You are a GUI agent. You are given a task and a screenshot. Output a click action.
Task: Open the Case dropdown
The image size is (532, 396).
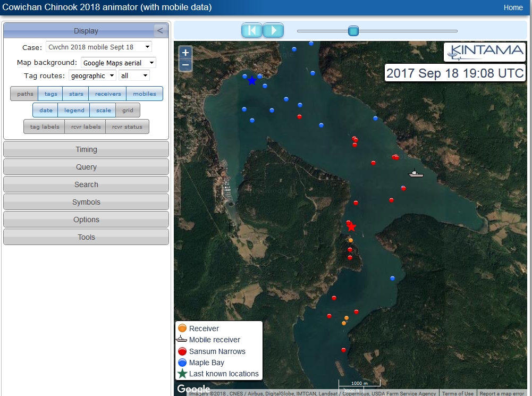(x=98, y=47)
